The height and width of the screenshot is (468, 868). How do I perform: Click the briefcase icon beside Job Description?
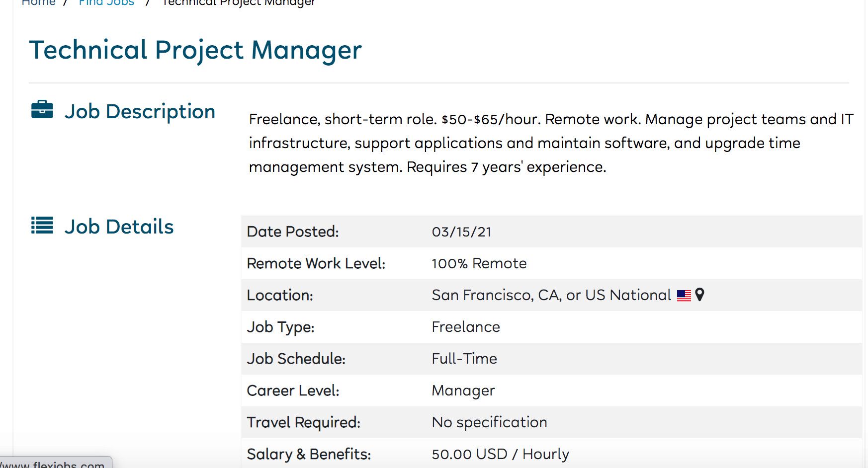tap(42, 109)
